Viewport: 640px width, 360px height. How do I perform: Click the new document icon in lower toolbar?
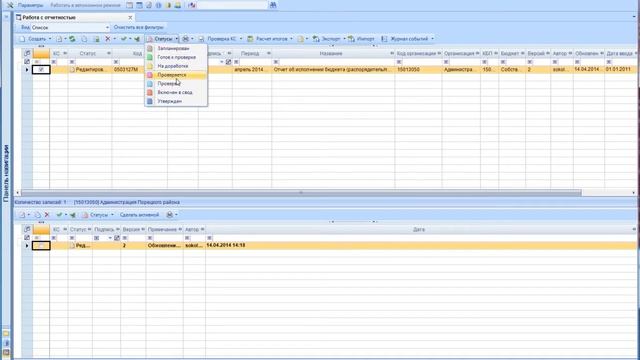coord(22,215)
